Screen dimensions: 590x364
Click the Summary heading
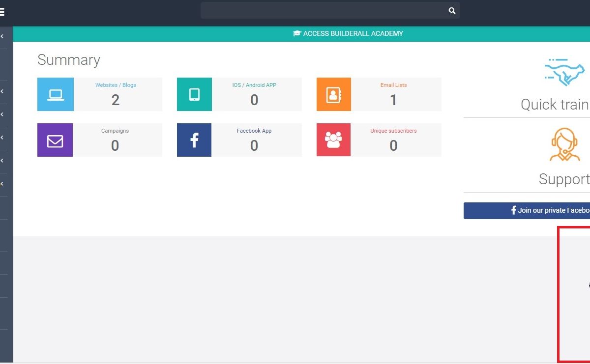click(69, 60)
